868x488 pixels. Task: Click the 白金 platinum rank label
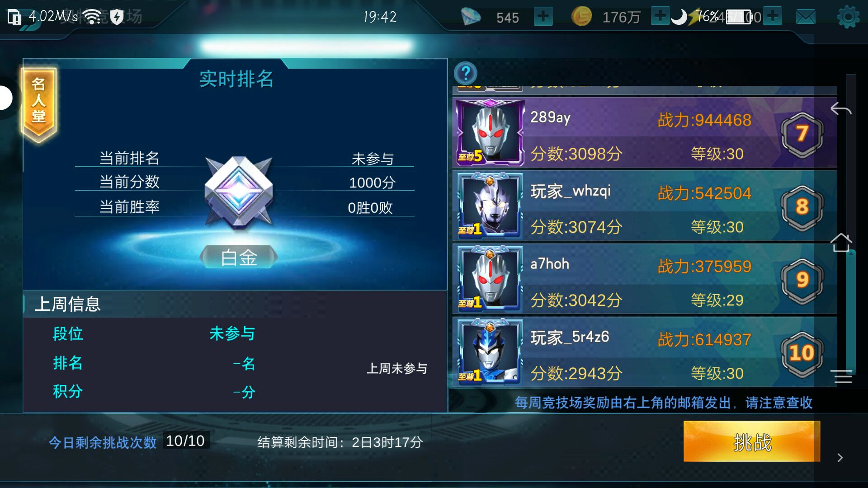(239, 257)
